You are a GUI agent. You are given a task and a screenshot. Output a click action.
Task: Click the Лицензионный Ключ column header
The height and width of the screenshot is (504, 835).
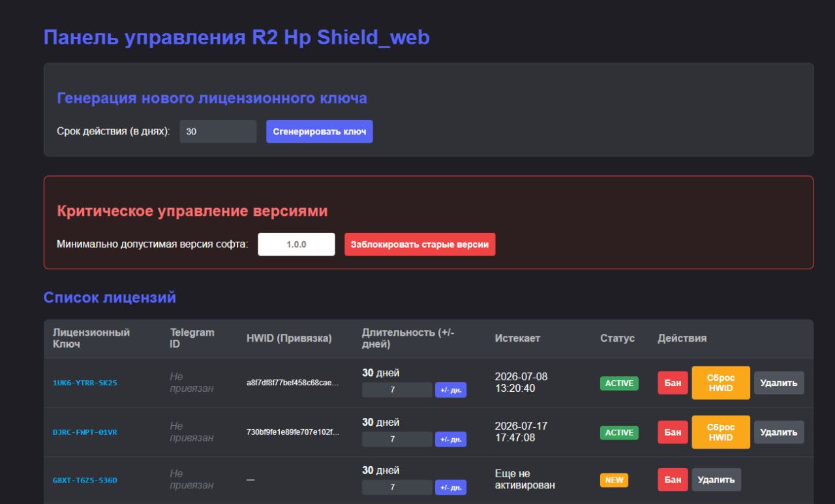click(x=91, y=338)
